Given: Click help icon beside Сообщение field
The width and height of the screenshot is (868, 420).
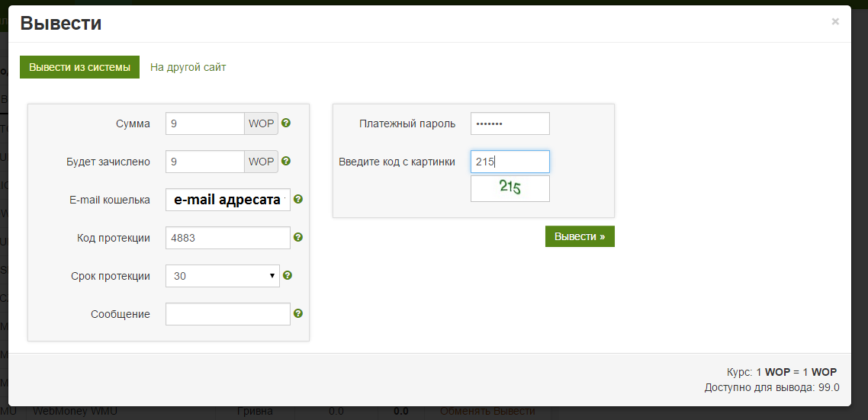Looking at the screenshot, I should pos(298,313).
